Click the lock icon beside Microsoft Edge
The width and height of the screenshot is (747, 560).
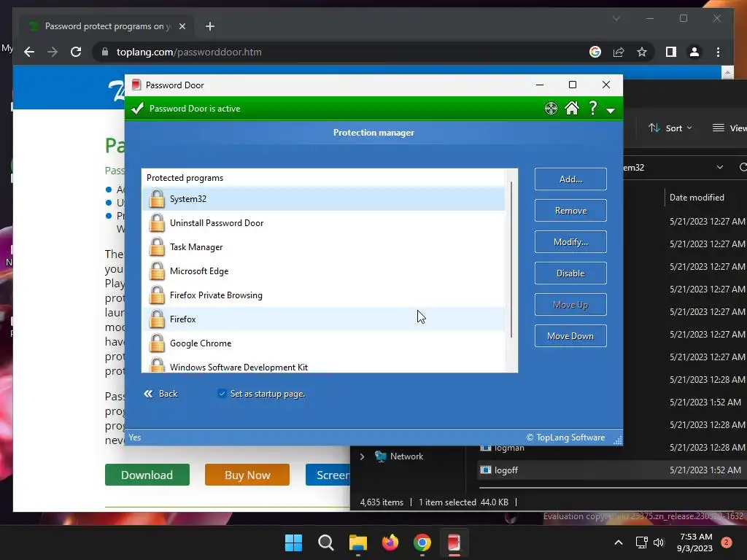click(157, 271)
